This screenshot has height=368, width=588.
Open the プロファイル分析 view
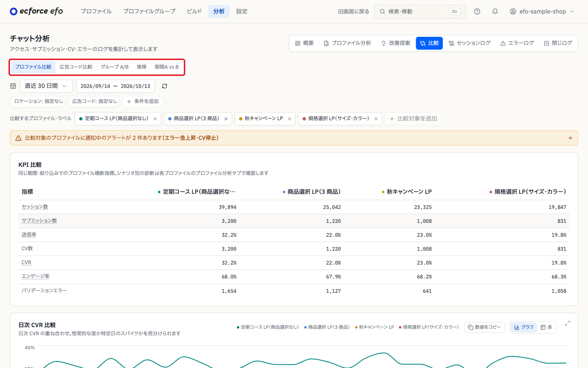click(347, 43)
